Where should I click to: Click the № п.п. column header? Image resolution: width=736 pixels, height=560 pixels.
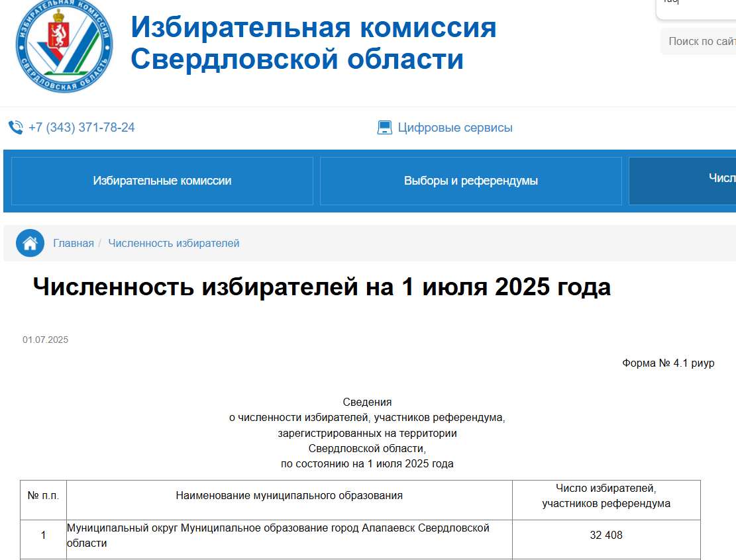[43, 500]
